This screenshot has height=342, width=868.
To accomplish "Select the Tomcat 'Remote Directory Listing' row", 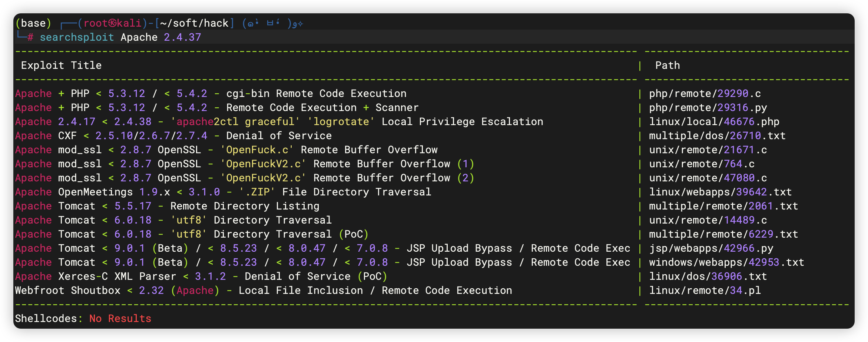I will coord(167,206).
